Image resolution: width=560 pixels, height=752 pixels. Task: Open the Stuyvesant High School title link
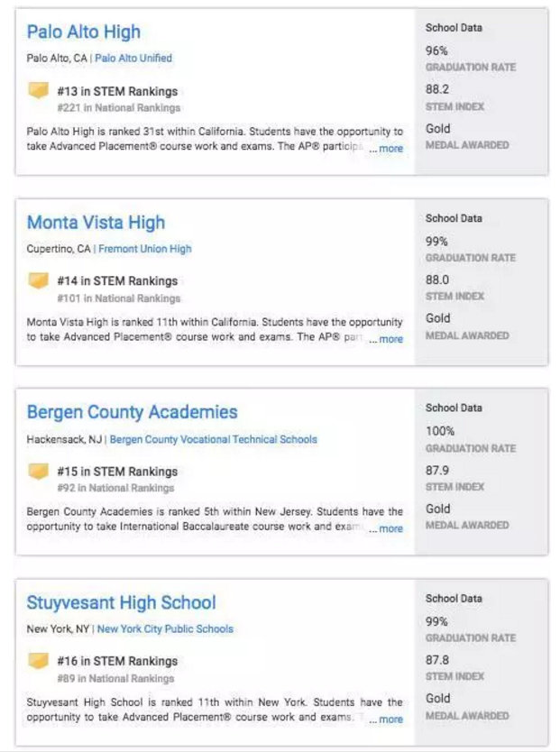click(x=121, y=603)
